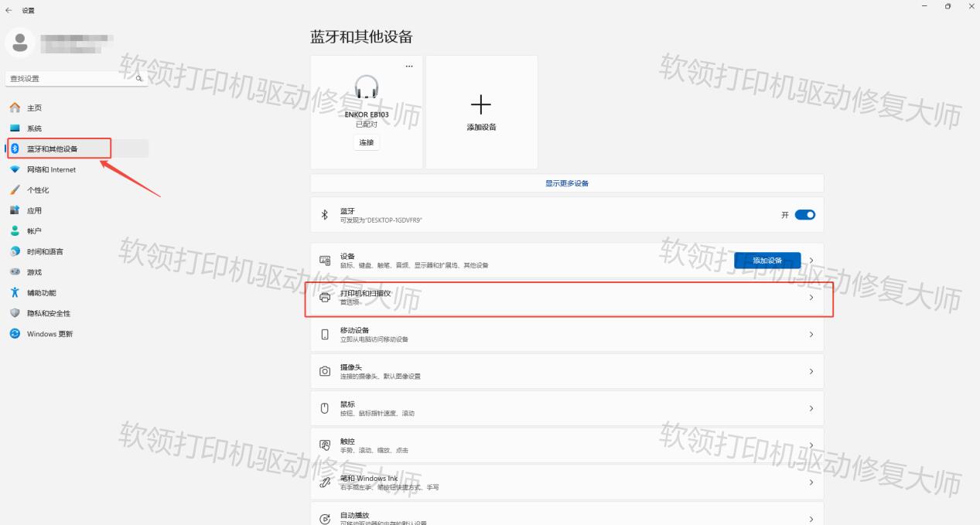Go to 应用 settings

[x=35, y=210]
